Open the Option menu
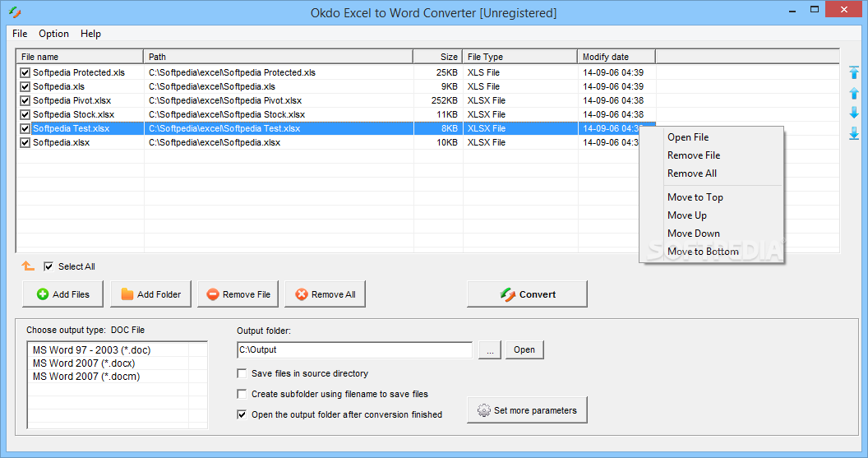This screenshot has height=458, width=868. pos(53,34)
